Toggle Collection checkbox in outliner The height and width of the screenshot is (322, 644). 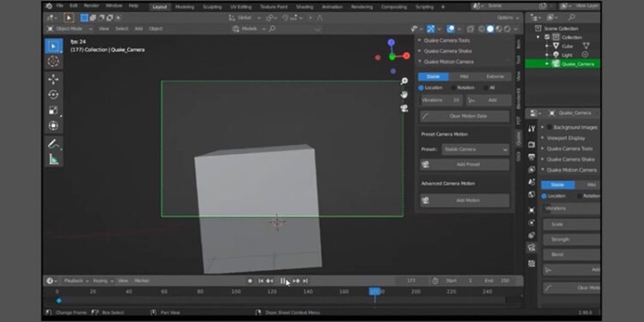[547, 38]
